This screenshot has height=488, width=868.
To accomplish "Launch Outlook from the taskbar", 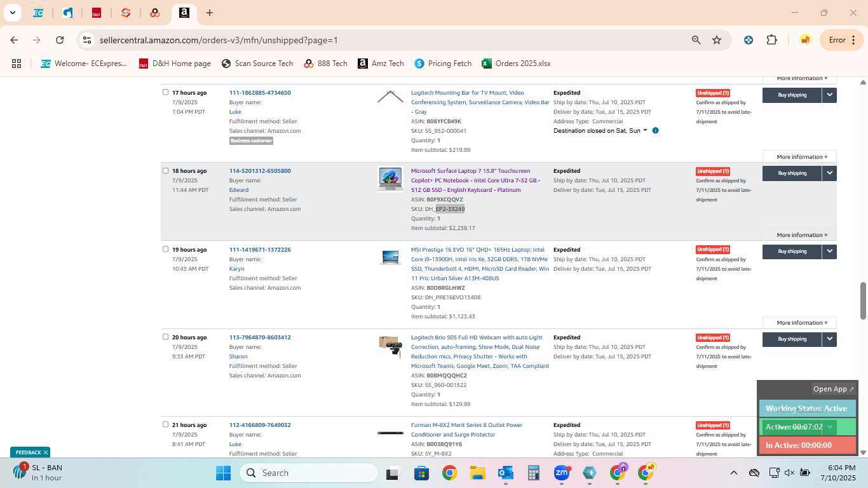I will (506, 473).
